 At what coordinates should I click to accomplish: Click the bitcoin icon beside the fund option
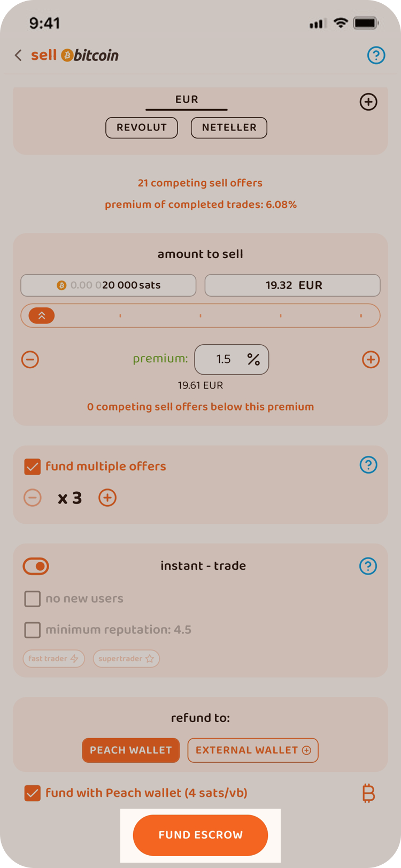[x=368, y=793]
